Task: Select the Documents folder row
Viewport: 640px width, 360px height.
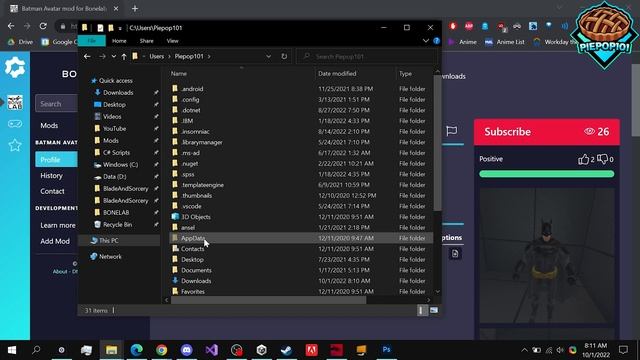Action: [301, 270]
